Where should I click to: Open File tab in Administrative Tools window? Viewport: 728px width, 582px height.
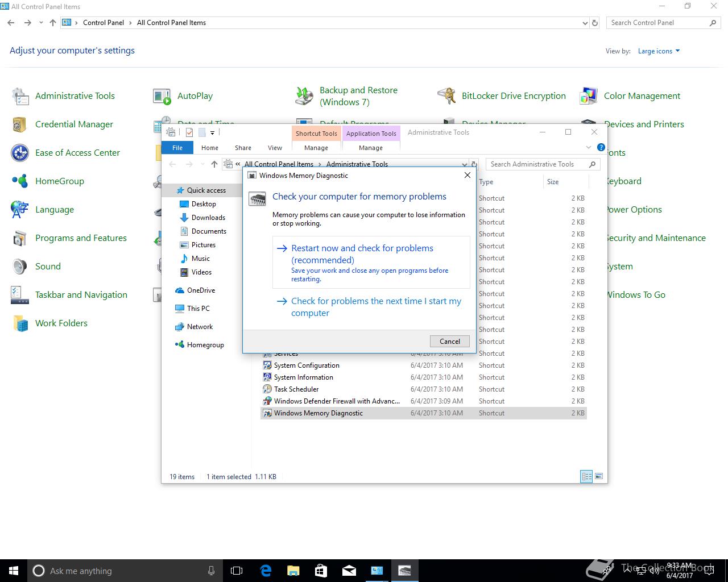(177, 148)
